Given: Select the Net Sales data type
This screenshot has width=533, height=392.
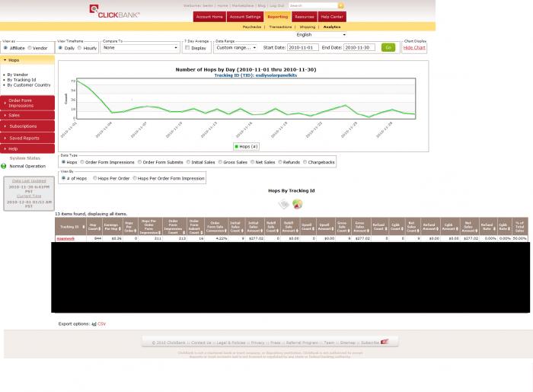Looking at the screenshot, I should [x=253, y=162].
